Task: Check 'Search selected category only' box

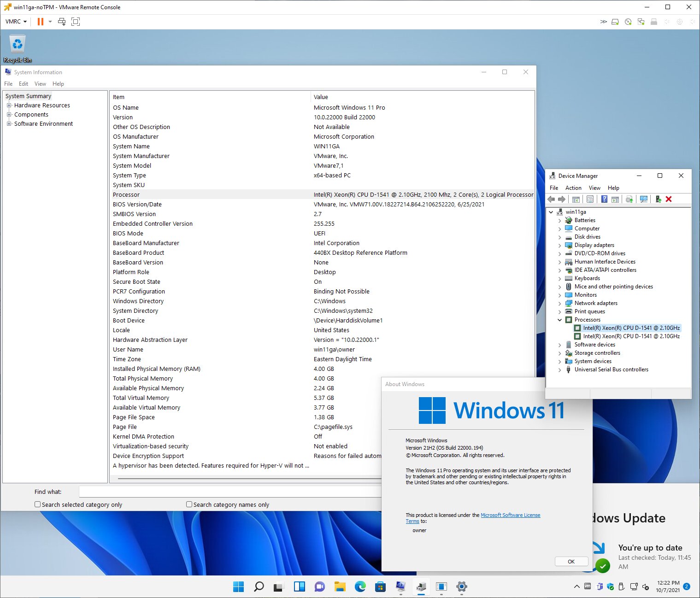Action: [x=38, y=504]
